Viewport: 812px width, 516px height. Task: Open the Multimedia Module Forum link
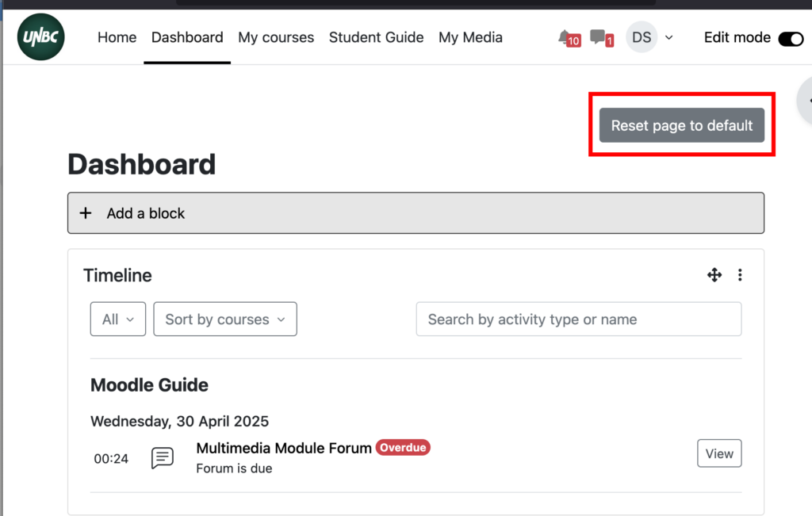pos(282,447)
